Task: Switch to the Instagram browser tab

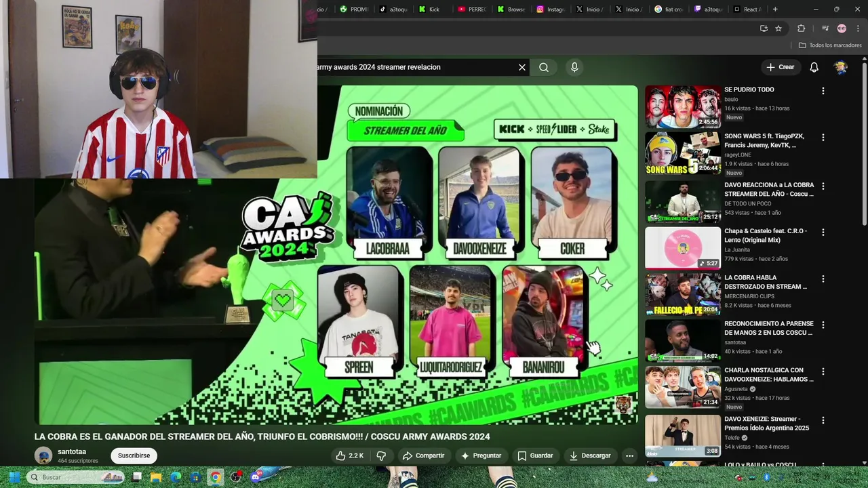Action: point(551,9)
